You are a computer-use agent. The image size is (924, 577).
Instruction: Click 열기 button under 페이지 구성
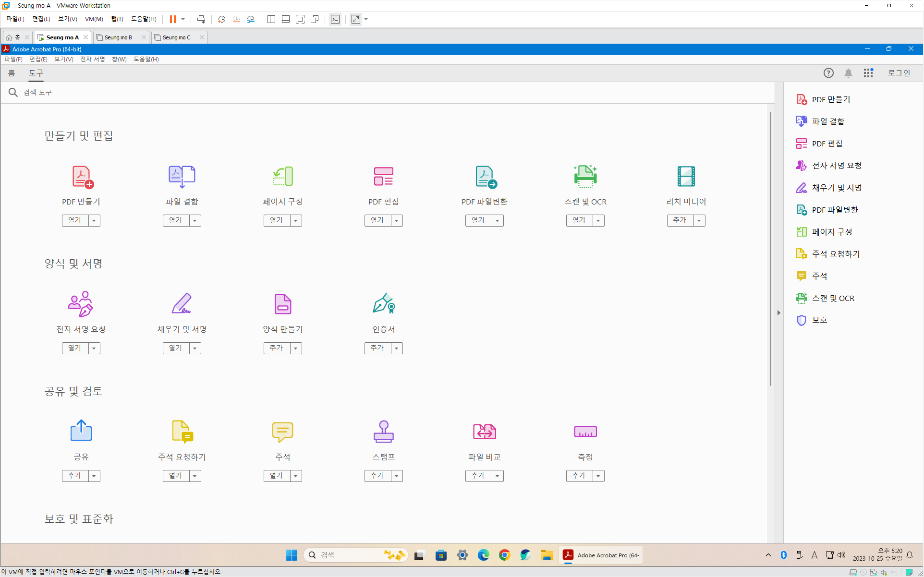coord(276,220)
